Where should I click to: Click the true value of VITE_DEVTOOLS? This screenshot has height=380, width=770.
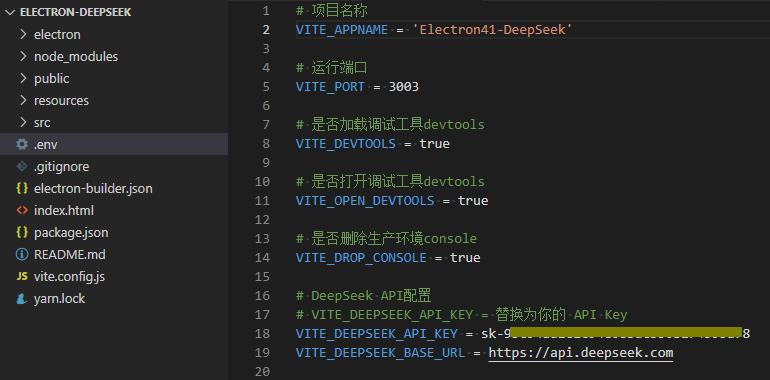pos(435,144)
